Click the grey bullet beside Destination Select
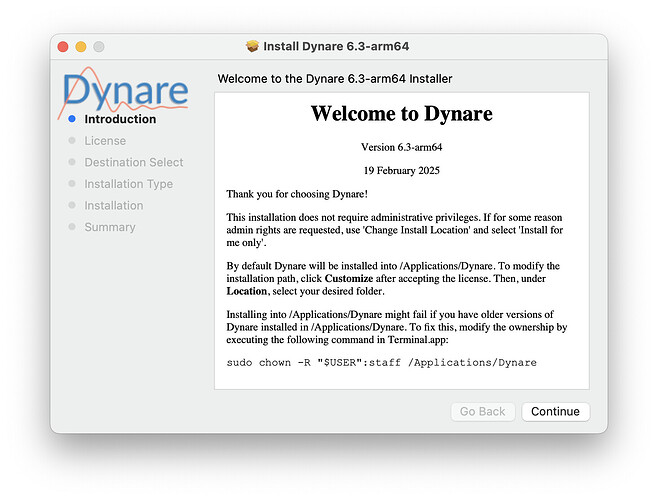658x500 pixels. tap(72, 162)
